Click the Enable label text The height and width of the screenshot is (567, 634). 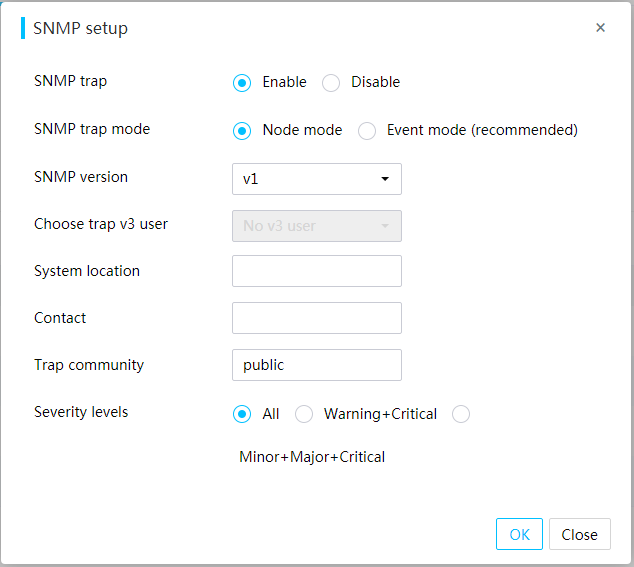coord(284,82)
